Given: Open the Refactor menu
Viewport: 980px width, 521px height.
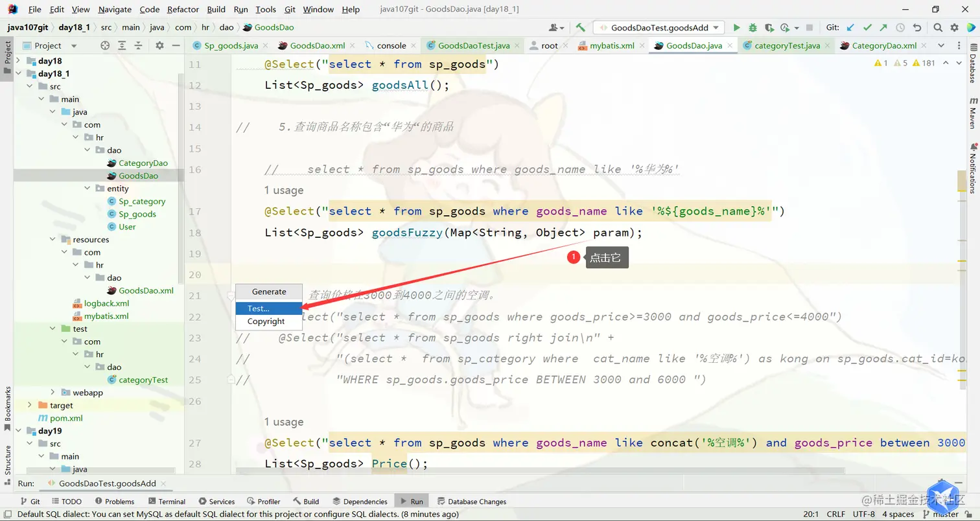Looking at the screenshot, I should click(183, 9).
